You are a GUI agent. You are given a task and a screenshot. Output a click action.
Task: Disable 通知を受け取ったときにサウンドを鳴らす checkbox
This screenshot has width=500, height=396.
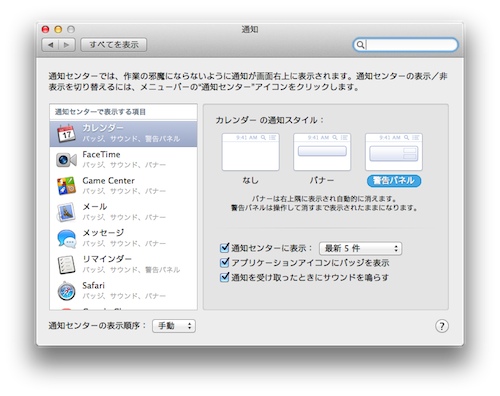click(x=225, y=277)
